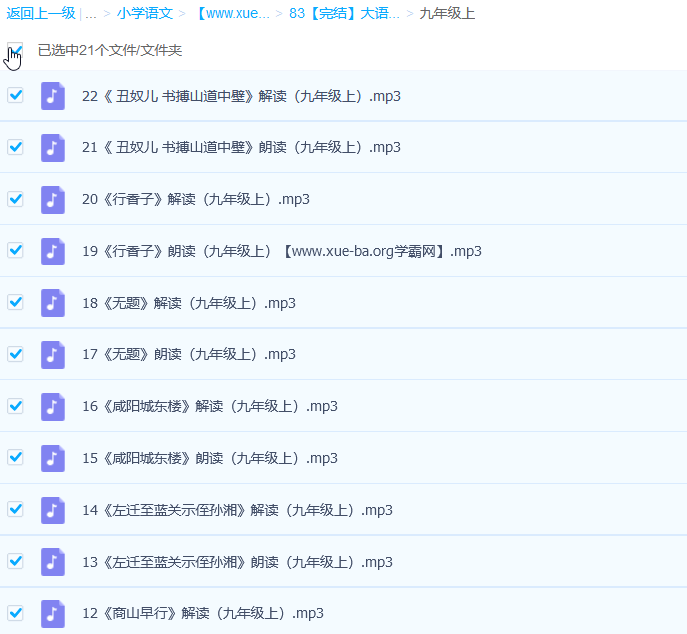Toggle the select-all checkbox at top
This screenshot has height=634, width=687.
coord(15,50)
